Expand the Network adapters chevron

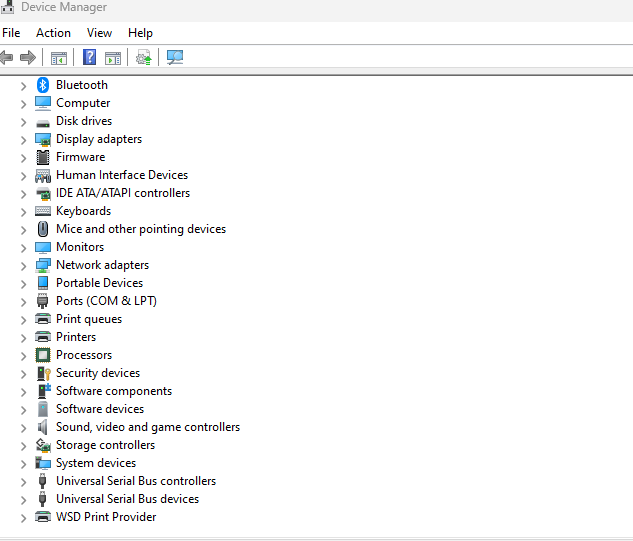pyautogui.click(x=23, y=265)
